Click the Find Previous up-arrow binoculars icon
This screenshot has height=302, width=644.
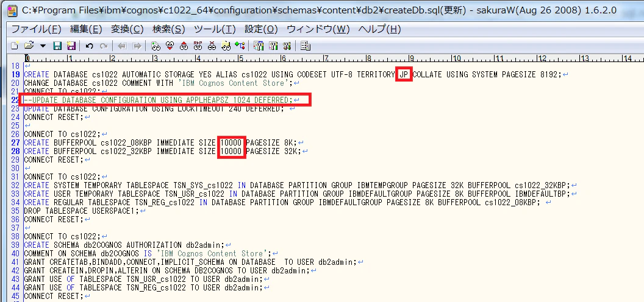point(184,46)
